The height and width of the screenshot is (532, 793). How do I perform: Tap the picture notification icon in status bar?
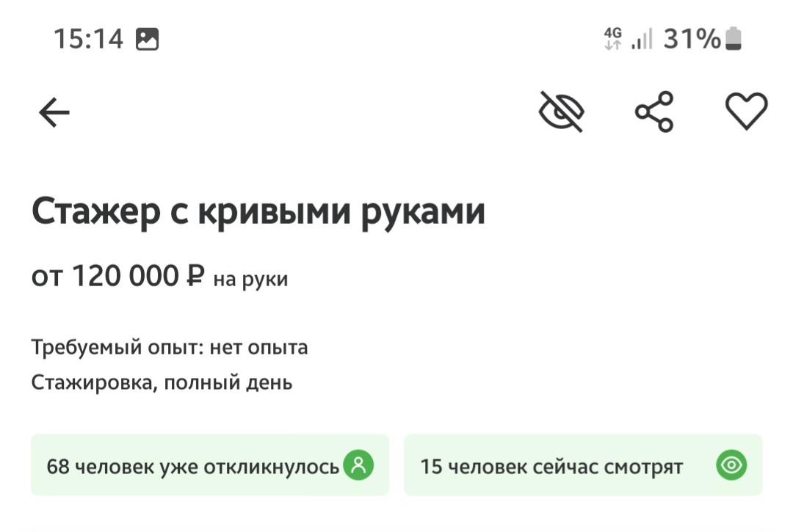148,39
